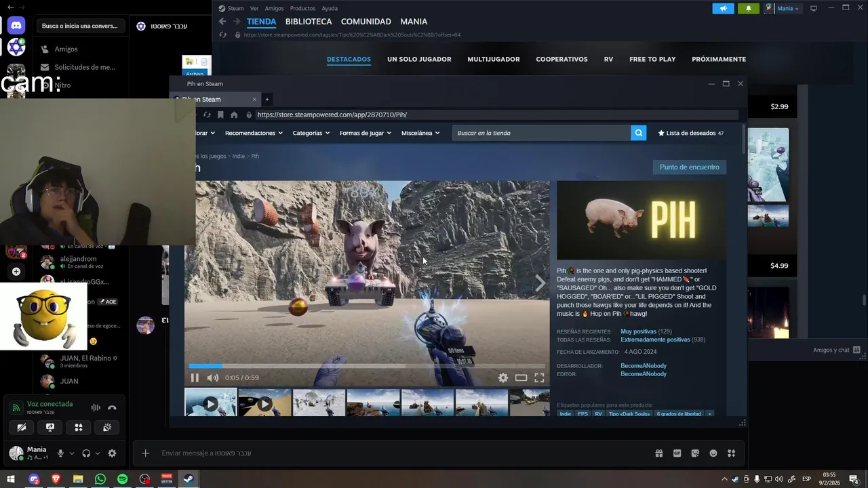Select the first trailer thumbnail
The image size is (868, 488).
pyautogui.click(x=211, y=403)
